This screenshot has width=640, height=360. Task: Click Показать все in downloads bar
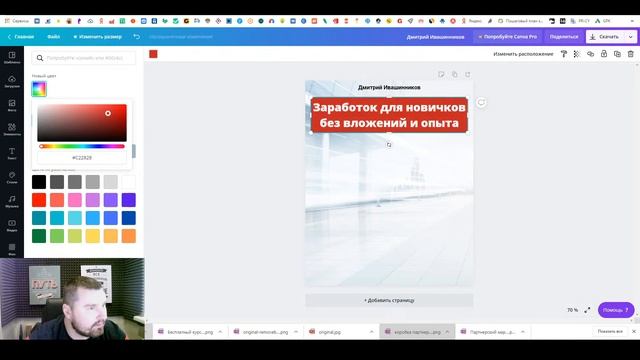(610, 331)
